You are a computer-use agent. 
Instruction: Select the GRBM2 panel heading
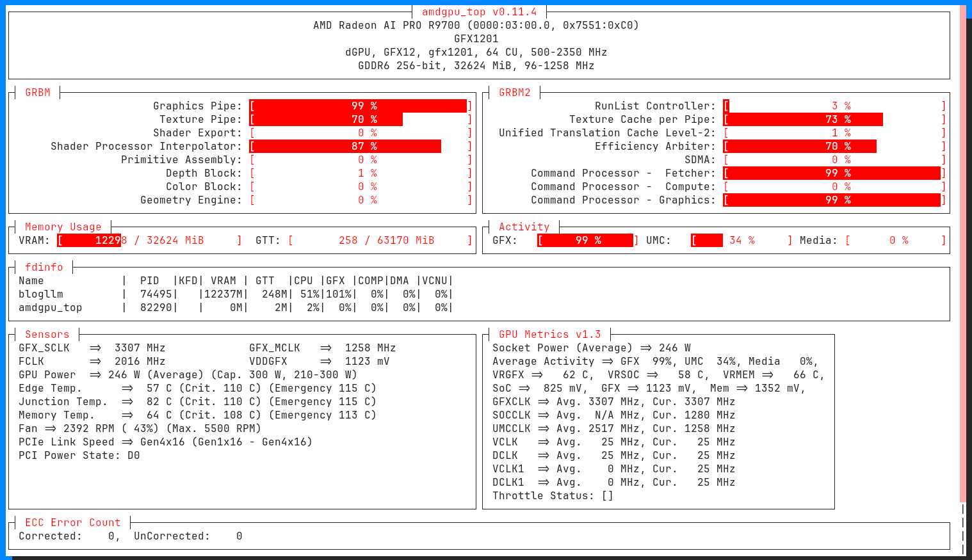pyautogui.click(x=514, y=92)
